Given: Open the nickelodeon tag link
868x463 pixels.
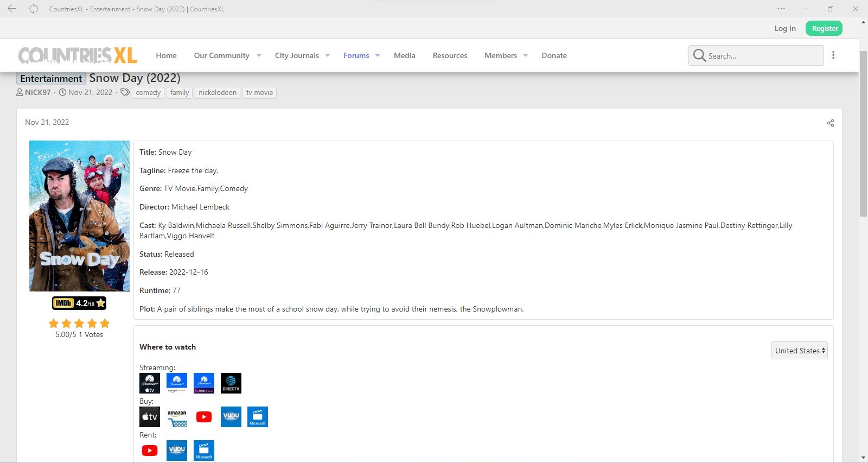Looking at the screenshot, I should (x=218, y=93).
